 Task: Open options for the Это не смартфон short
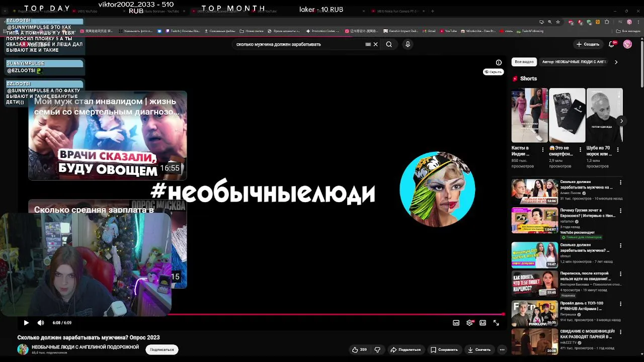tap(580, 149)
